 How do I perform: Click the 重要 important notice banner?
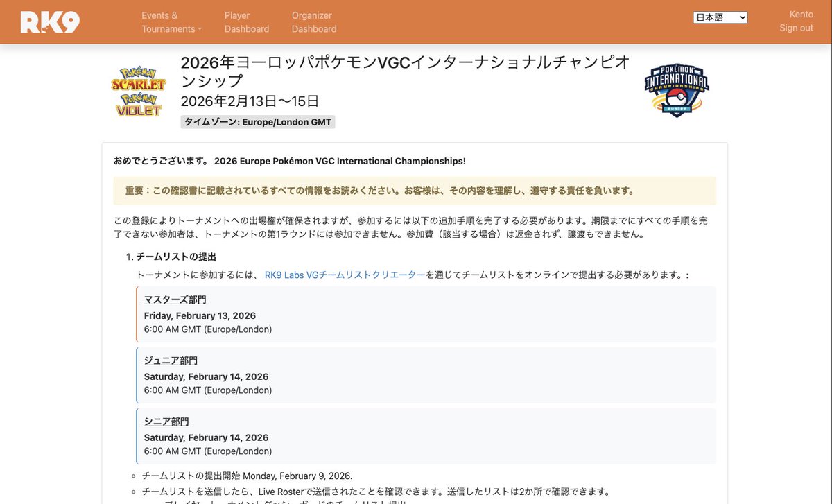(416, 191)
